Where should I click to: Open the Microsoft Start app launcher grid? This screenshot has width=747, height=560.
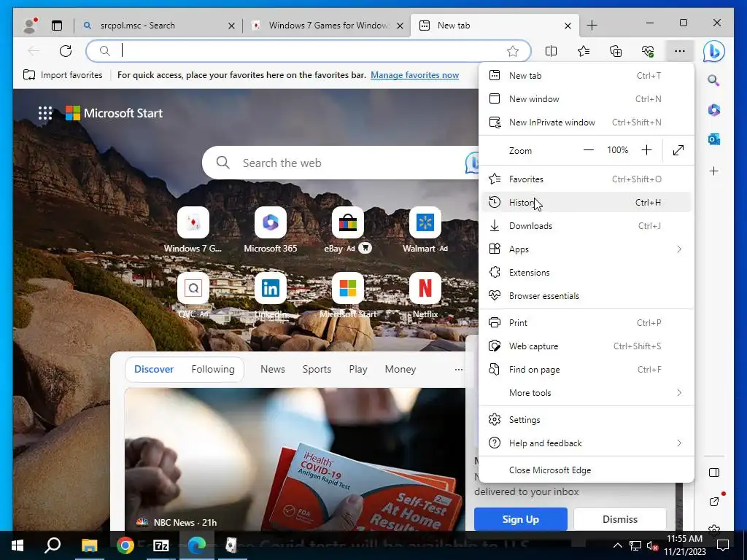[45, 113]
